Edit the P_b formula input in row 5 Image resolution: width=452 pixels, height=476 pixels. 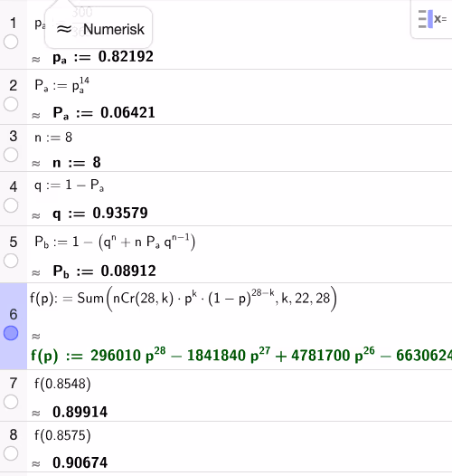115,242
